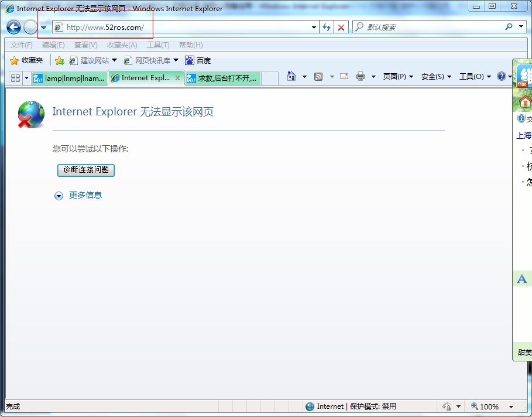
Task: Open the 编辑(E) menu
Action: (x=53, y=45)
